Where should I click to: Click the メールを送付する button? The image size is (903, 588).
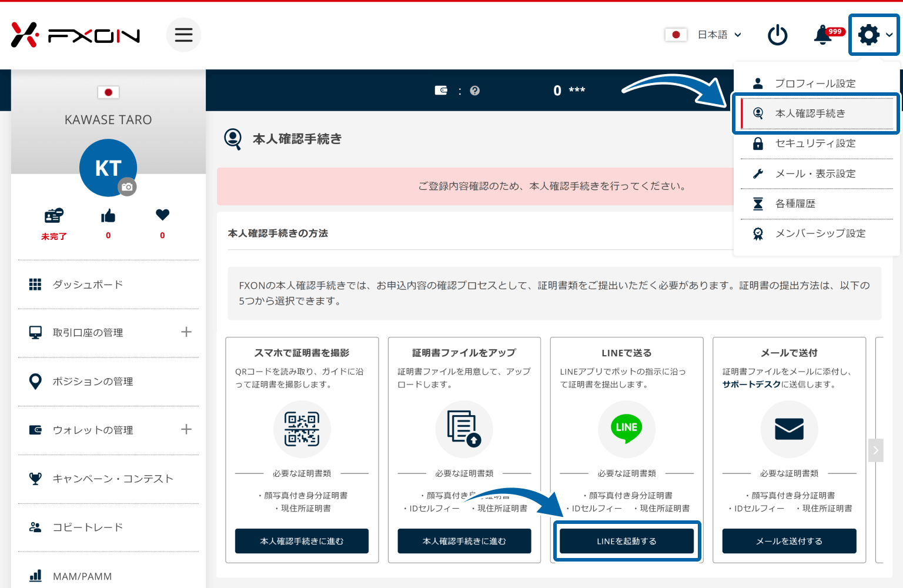point(790,541)
